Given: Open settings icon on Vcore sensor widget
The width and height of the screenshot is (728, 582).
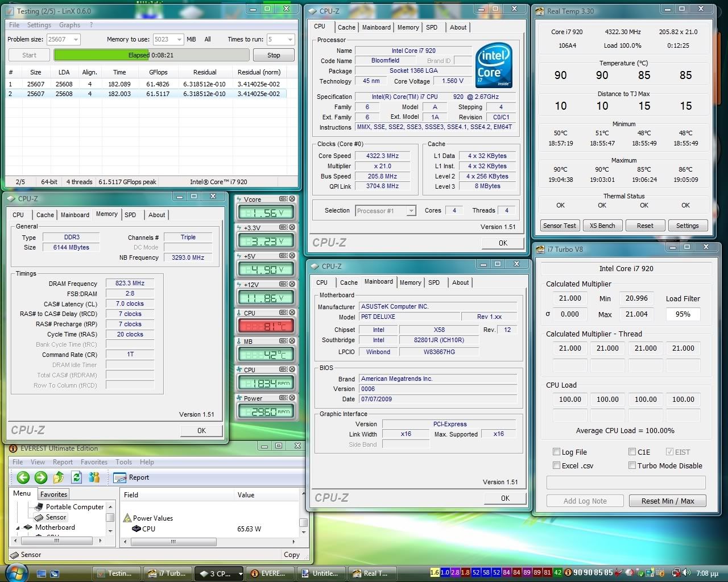Looking at the screenshot, I should 283,199.
